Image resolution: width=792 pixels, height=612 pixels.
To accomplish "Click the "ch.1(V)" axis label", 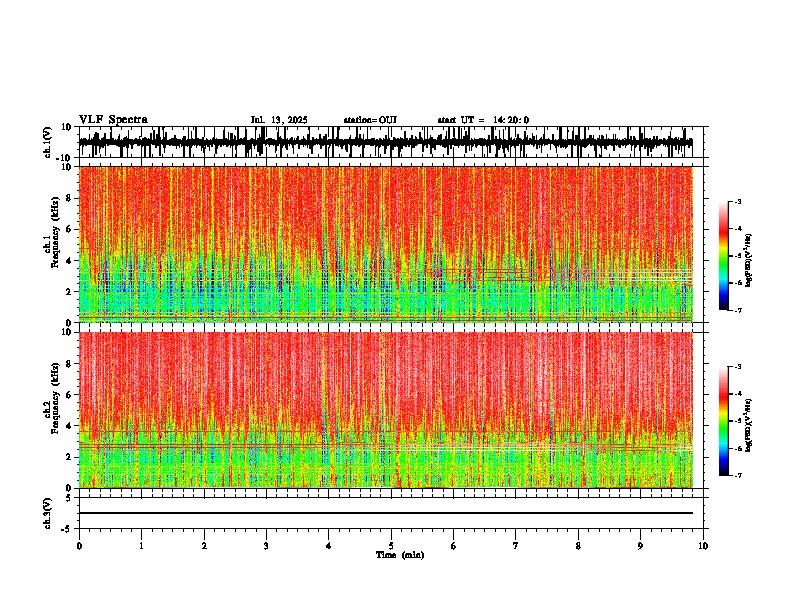I will 48,143.
